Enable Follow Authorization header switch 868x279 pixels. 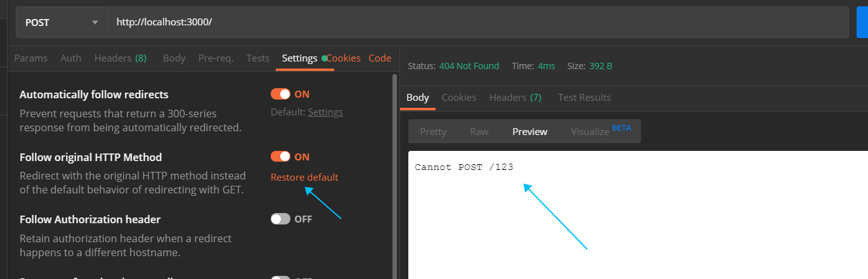coord(280,219)
